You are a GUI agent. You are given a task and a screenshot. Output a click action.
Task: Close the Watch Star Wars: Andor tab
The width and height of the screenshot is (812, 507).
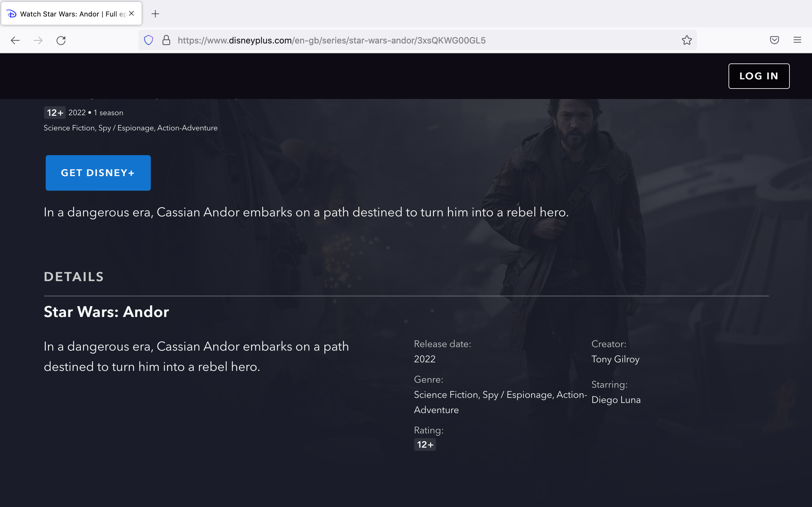(131, 13)
